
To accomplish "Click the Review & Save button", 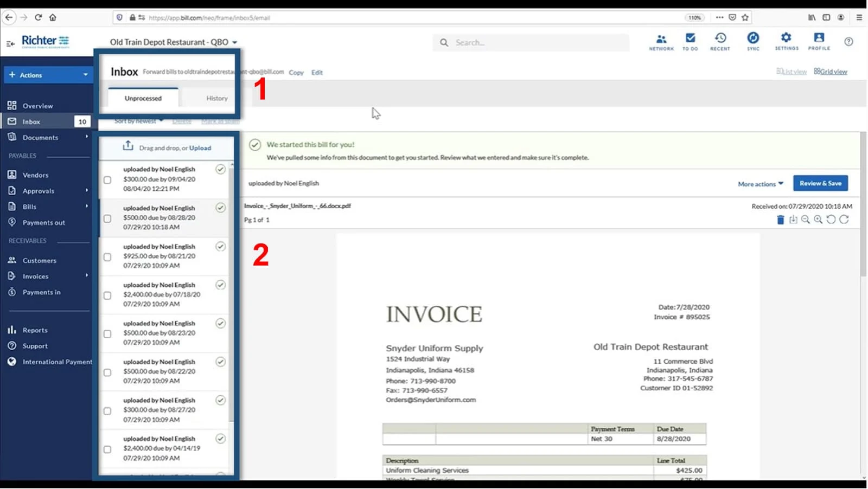I will click(820, 183).
